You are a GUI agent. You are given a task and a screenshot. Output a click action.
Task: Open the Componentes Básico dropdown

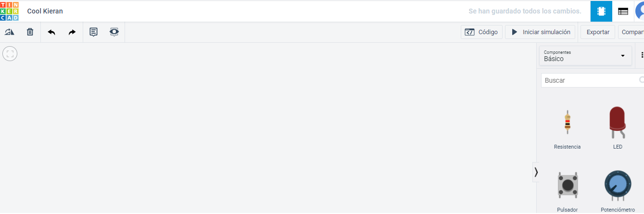pyautogui.click(x=585, y=56)
